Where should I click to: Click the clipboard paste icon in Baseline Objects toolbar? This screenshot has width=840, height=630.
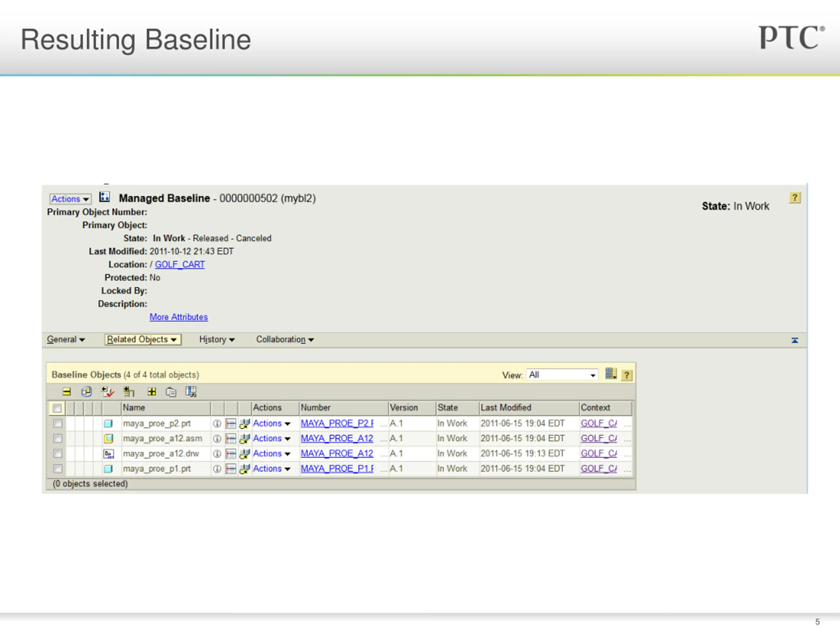pos(171,392)
